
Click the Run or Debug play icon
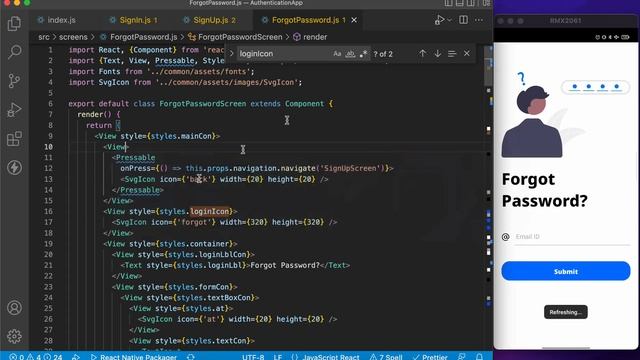(439, 20)
